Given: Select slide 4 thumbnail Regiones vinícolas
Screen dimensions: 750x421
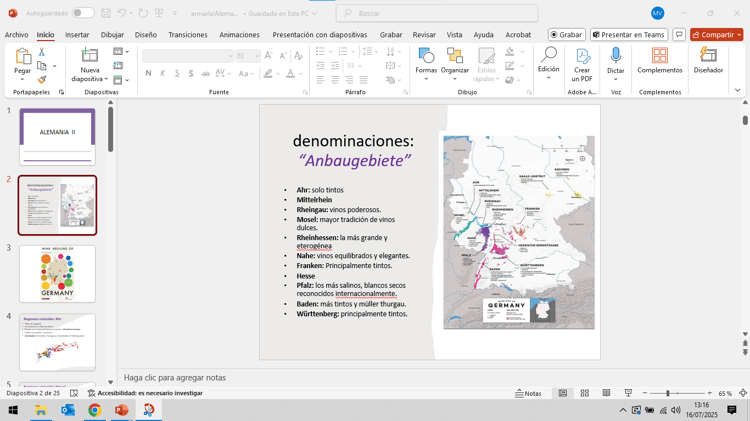Looking at the screenshot, I should (57, 342).
